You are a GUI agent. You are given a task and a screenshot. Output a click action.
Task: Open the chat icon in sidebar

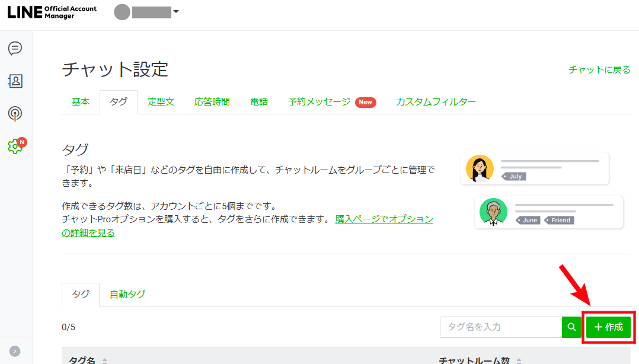15,49
